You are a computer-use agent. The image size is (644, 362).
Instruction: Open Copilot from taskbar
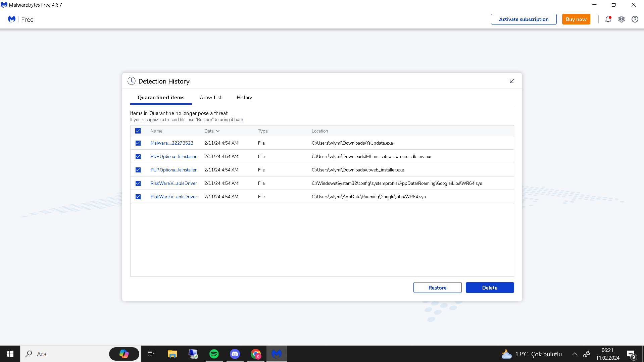124,354
